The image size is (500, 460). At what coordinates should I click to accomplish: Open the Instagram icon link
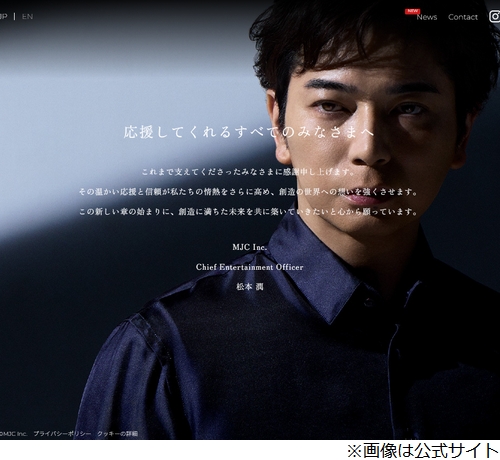point(495,16)
